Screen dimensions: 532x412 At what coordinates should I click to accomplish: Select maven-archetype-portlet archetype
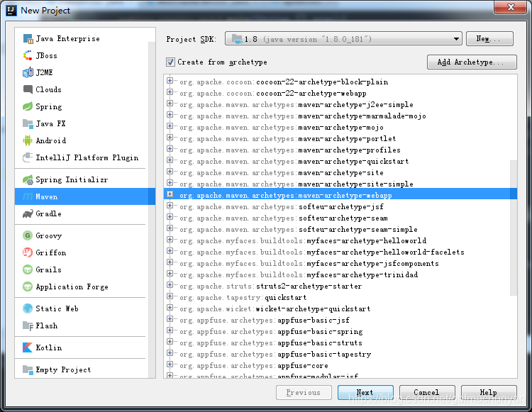point(288,139)
